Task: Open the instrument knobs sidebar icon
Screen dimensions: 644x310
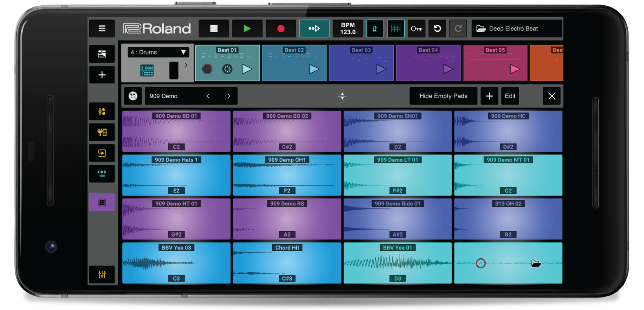Action: pyautogui.click(x=102, y=111)
